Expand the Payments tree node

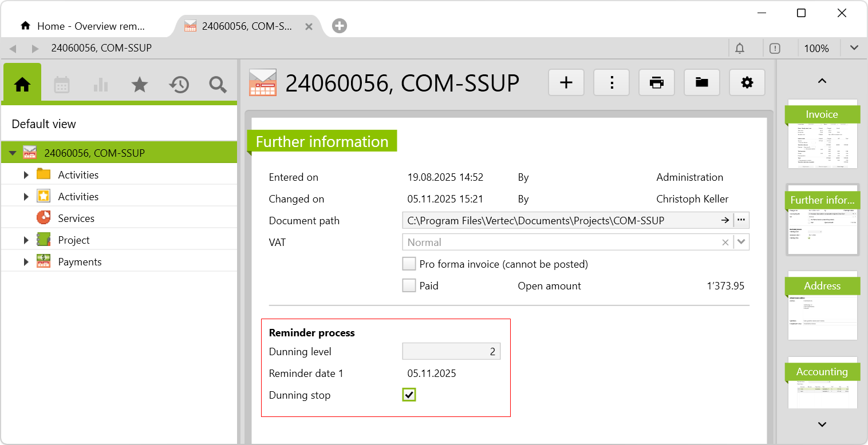tap(26, 262)
